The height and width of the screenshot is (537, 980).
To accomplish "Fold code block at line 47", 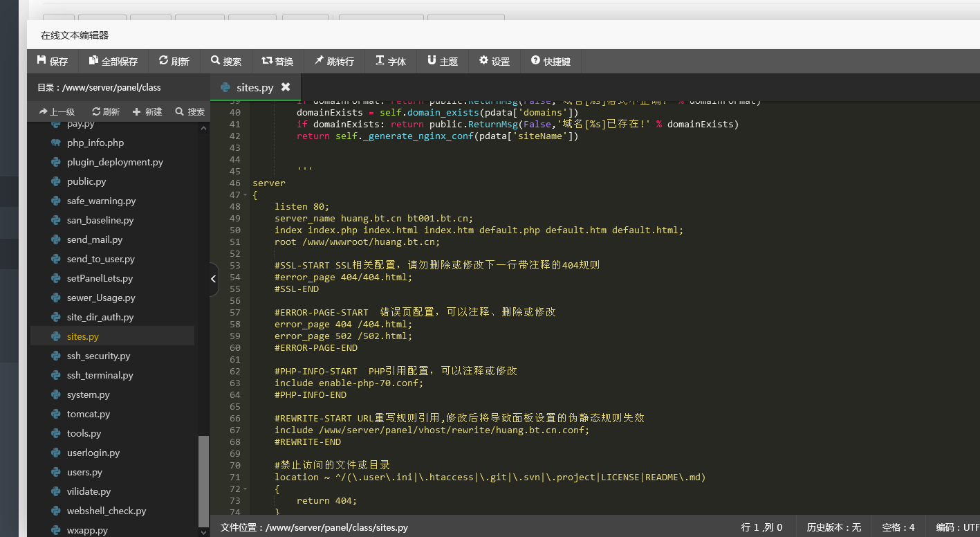I will [x=245, y=195].
